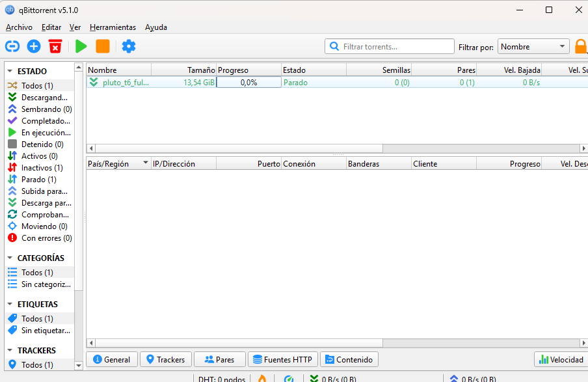
Task: Open the Editar menu
Action: [x=51, y=27]
